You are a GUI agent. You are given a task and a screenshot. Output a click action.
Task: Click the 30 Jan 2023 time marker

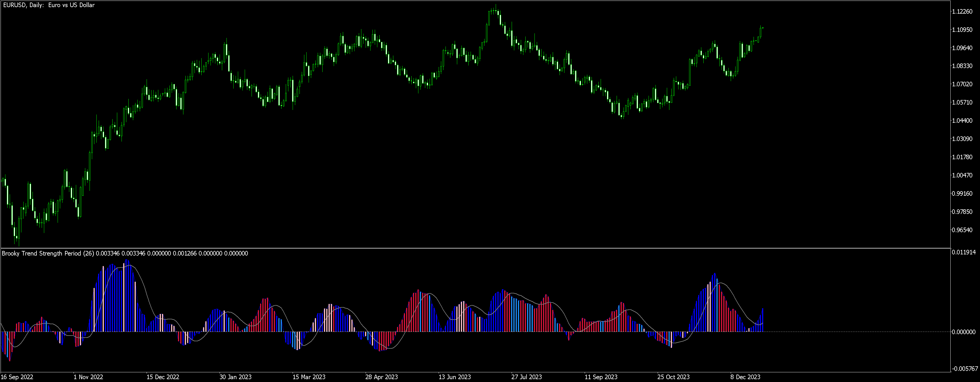tap(236, 377)
